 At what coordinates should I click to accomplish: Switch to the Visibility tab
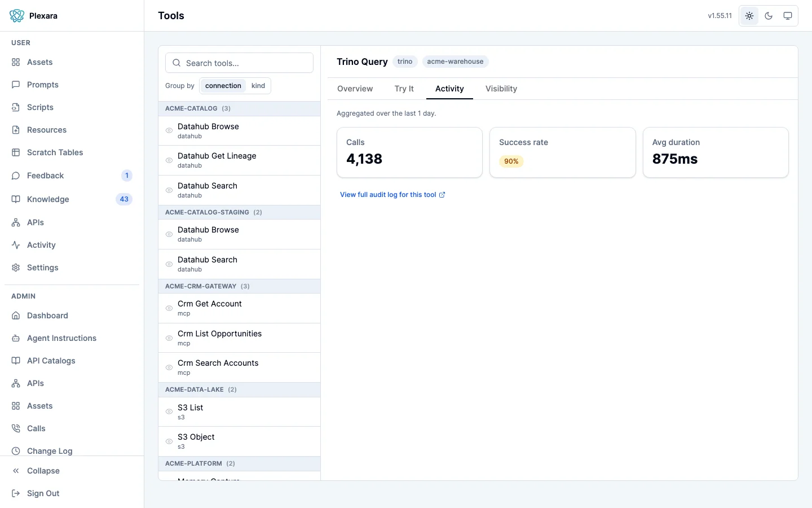click(x=501, y=89)
